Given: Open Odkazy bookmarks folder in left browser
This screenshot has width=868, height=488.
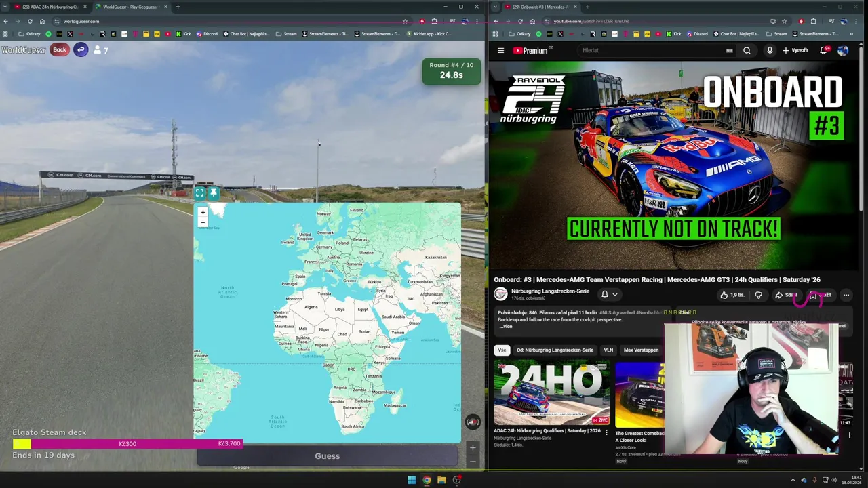Looking at the screenshot, I should [x=29, y=34].
